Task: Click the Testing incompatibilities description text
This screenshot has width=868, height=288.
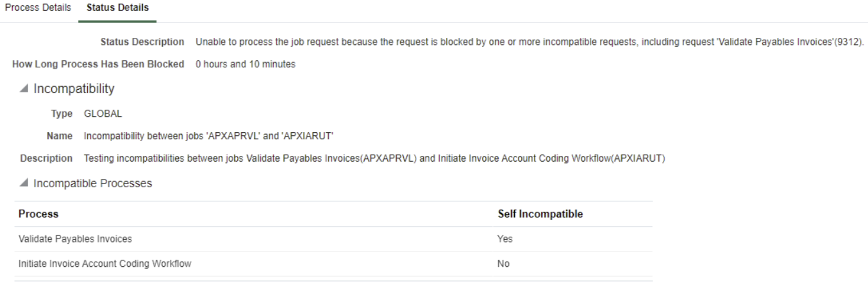Action: coord(374,158)
